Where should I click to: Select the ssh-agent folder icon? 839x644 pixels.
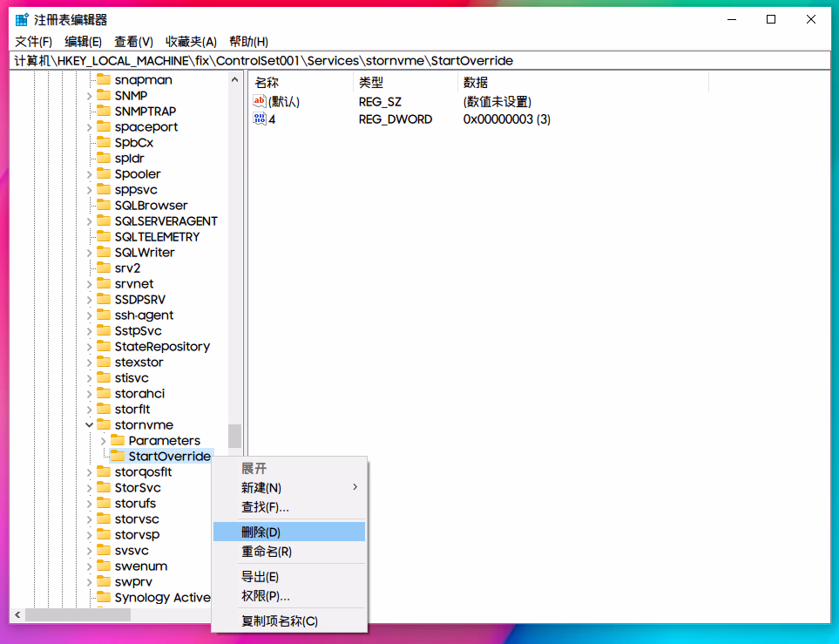104,315
